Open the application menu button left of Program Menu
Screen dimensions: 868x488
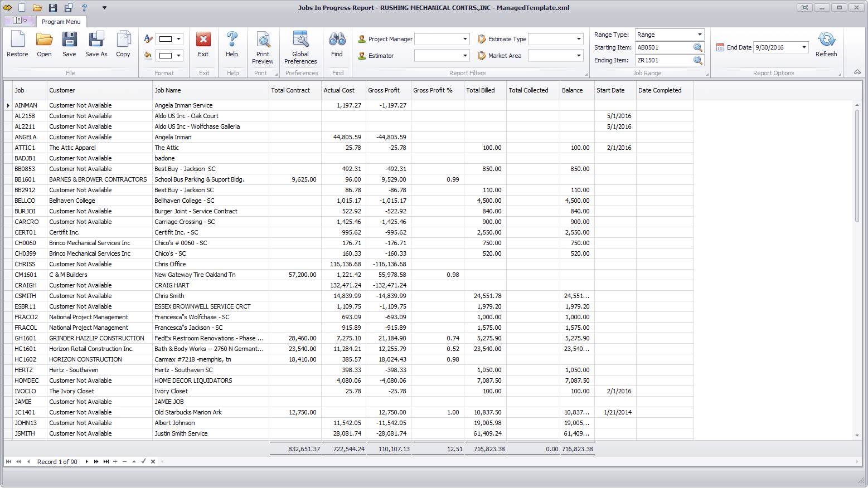(x=19, y=21)
